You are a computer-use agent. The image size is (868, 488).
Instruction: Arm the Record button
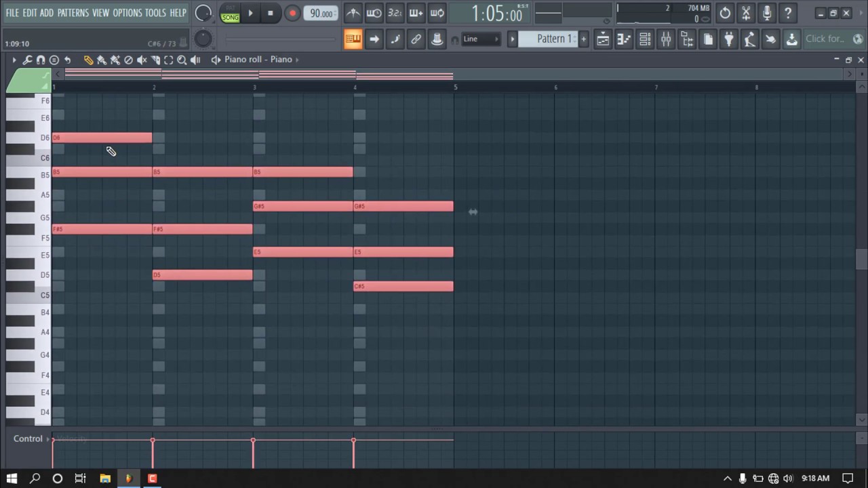292,13
